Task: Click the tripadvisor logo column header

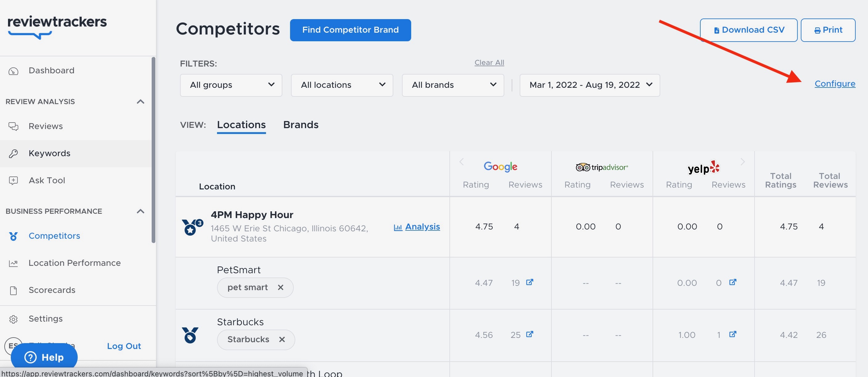Action: pyautogui.click(x=602, y=167)
